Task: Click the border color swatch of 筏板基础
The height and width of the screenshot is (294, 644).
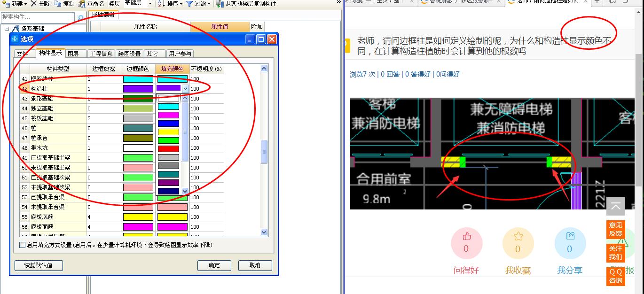Action: tap(138, 118)
